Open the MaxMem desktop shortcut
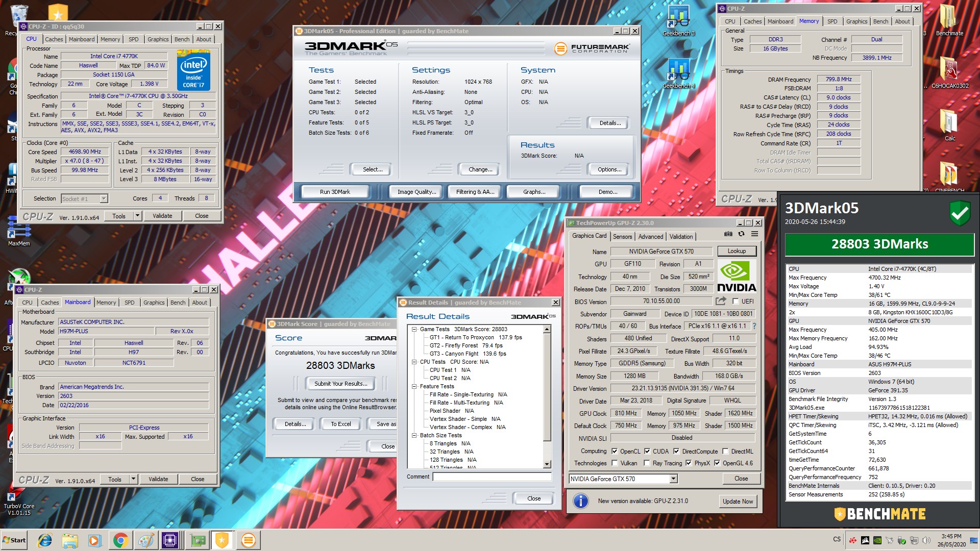Image resolution: width=980 pixels, height=551 pixels. (19, 231)
